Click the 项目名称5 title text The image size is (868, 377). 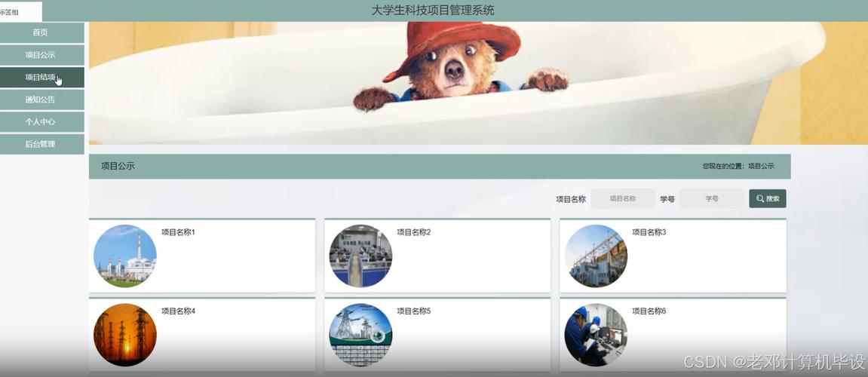(413, 311)
